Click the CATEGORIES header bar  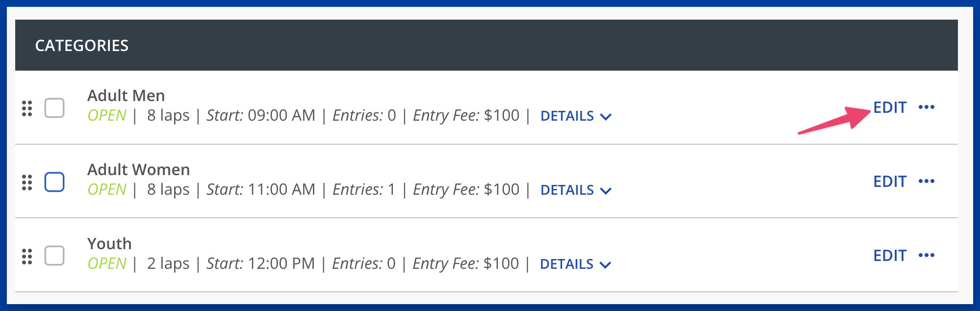[x=486, y=45]
